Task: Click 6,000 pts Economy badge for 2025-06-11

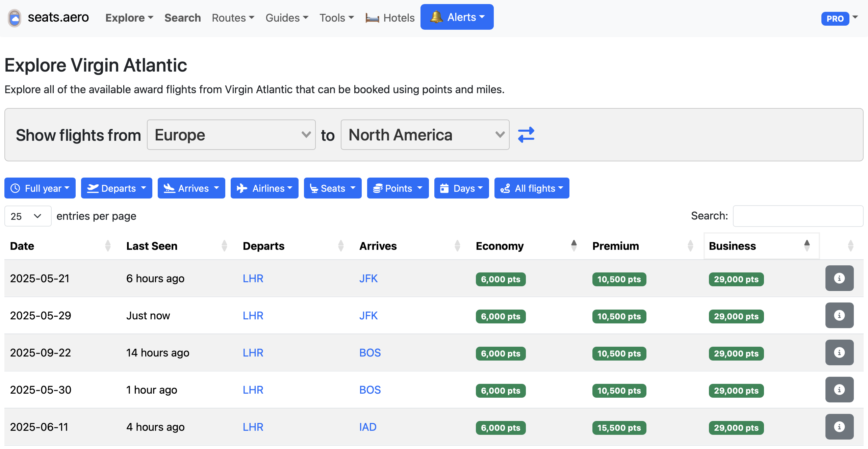Action: 501,428
